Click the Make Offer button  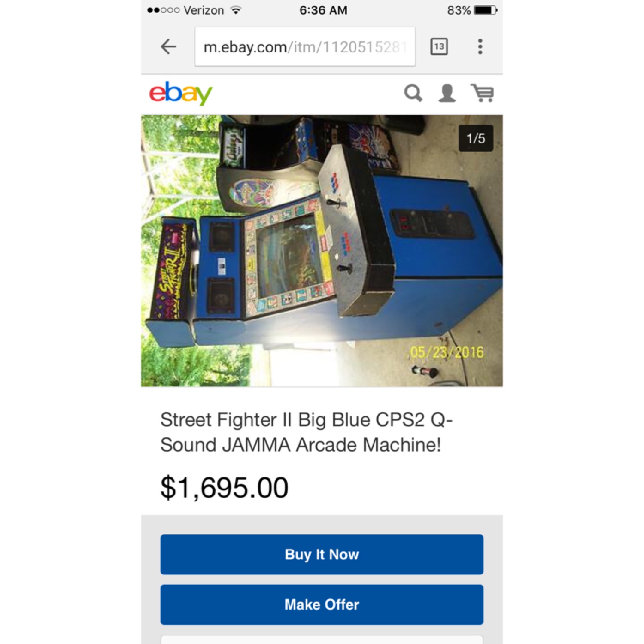point(322,605)
